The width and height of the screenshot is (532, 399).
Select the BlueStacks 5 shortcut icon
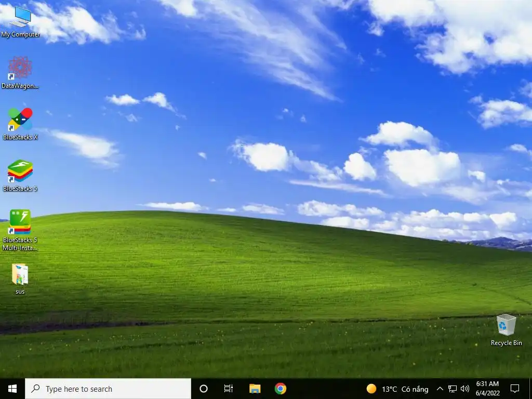tap(20, 176)
